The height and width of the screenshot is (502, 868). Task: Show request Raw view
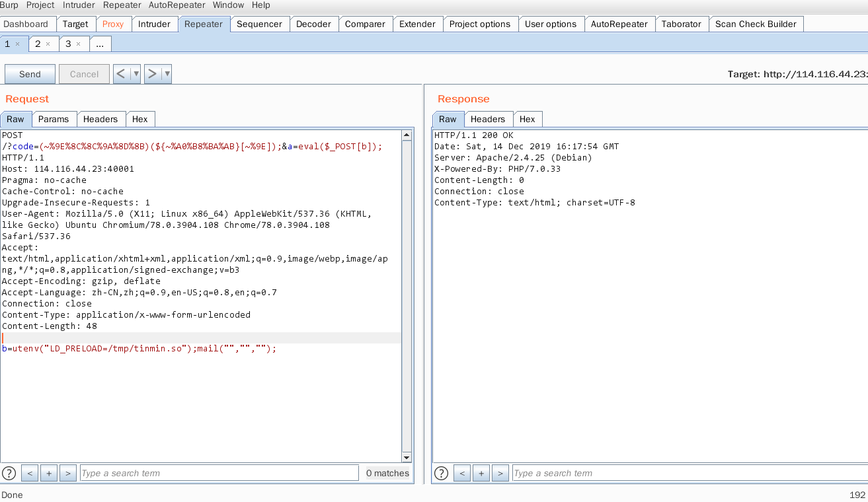coord(16,119)
